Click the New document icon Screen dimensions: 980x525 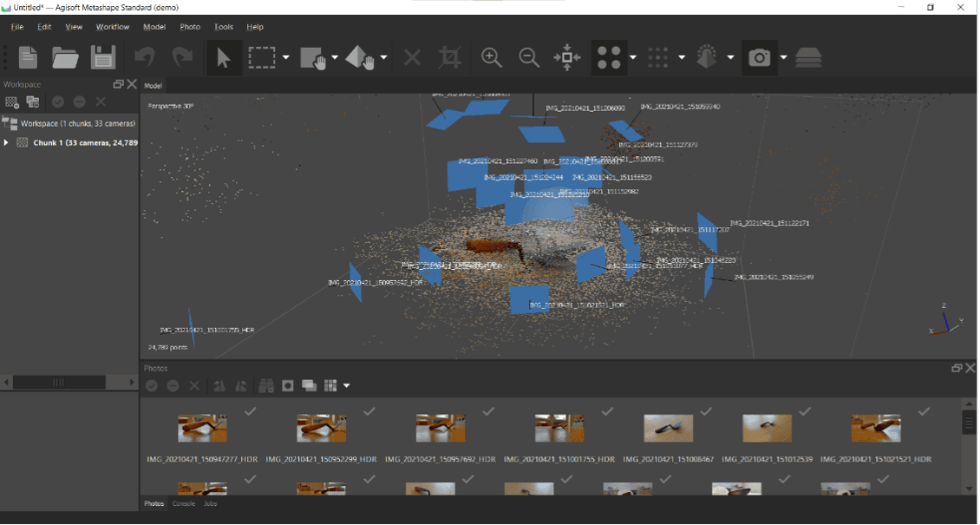coord(28,58)
